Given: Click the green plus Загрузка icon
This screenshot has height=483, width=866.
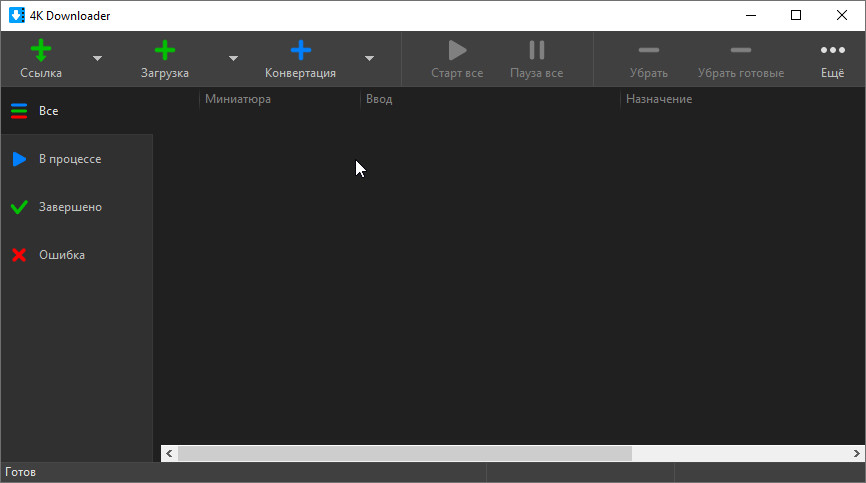Looking at the screenshot, I should click(x=165, y=51).
